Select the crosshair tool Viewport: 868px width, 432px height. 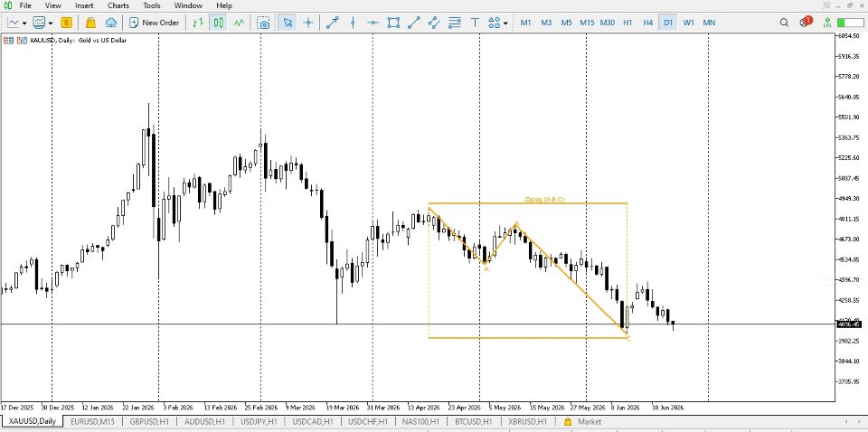click(x=308, y=23)
